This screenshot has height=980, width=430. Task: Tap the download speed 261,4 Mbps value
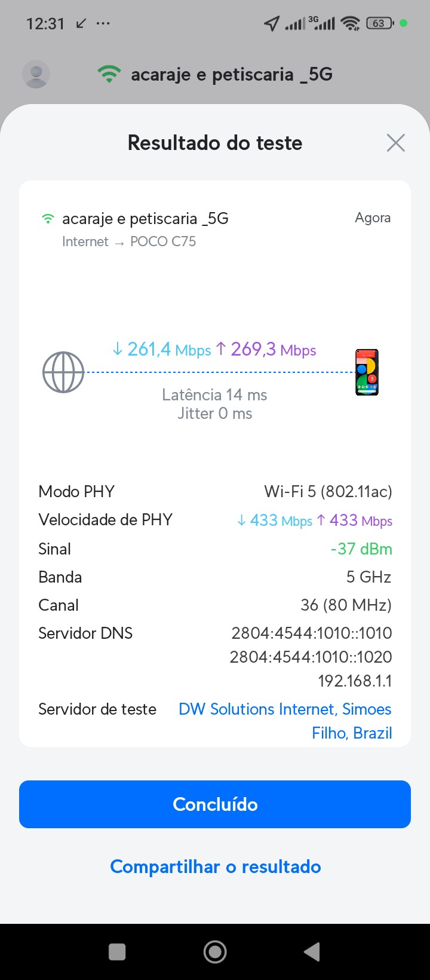(x=161, y=350)
